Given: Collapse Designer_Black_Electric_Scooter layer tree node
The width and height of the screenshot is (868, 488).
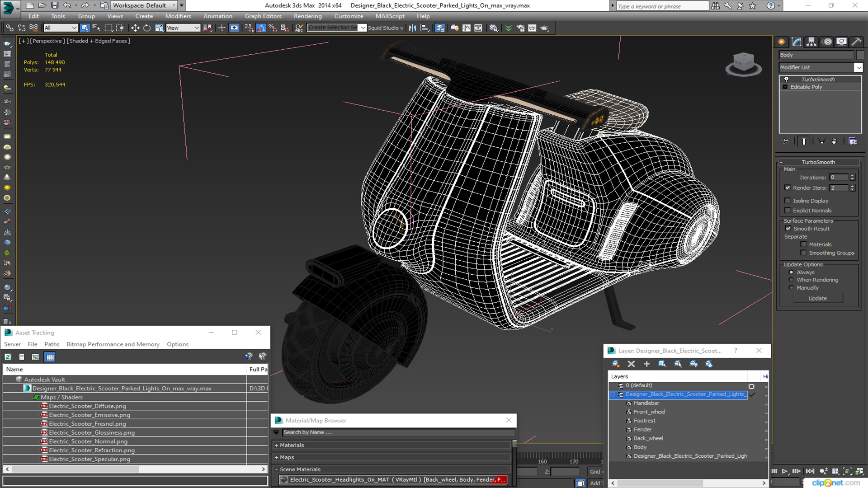Looking at the screenshot, I should point(613,394).
